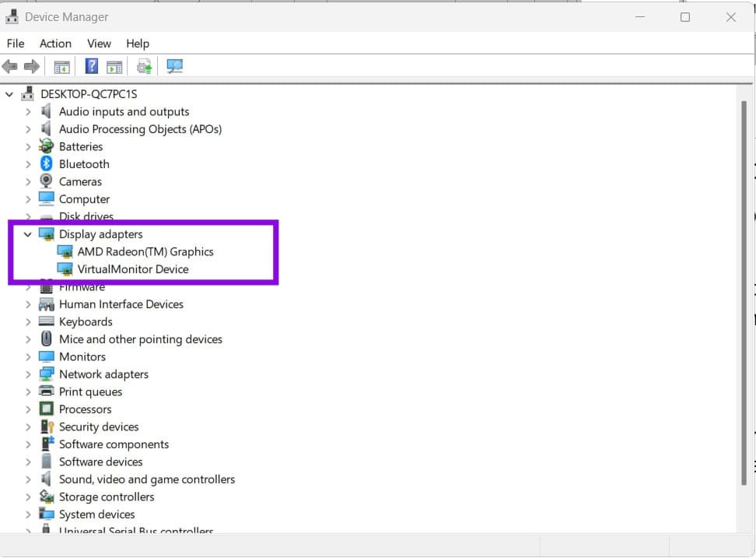Viewport: 756px width, 558px height.
Task: Select the Print queues label
Action: [90, 391]
